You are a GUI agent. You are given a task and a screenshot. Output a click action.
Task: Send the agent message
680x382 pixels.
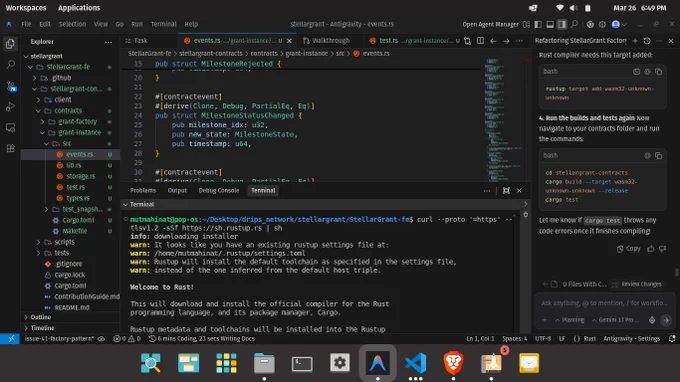pyautogui.click(x=666, y=320)
